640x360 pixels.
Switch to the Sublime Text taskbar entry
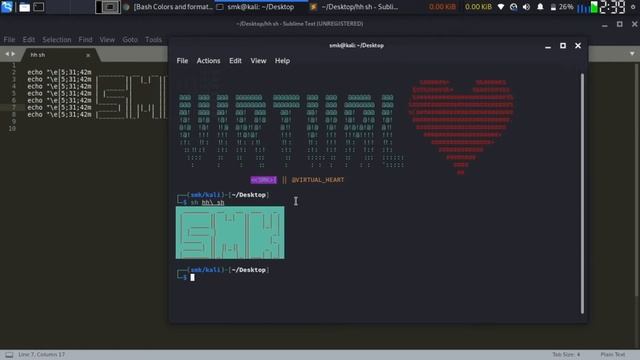(x=354, y=7)
